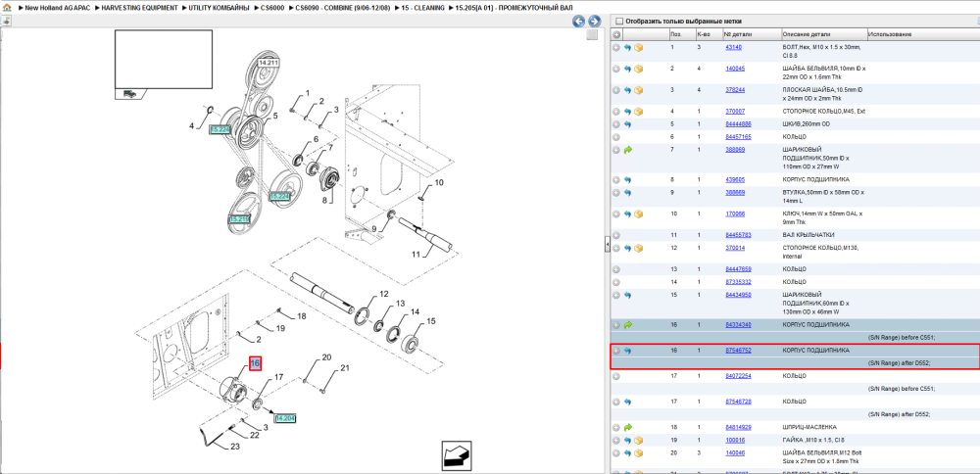Click blue arrow icon for part 140045

(x=627, y=69)
